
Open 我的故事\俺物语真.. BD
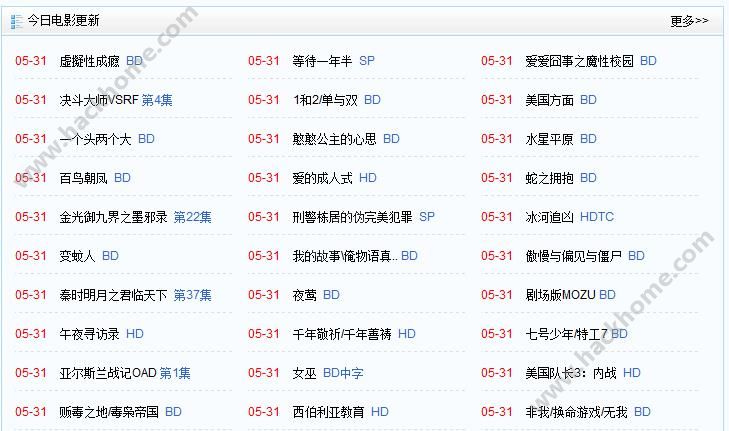click(355, 256)
